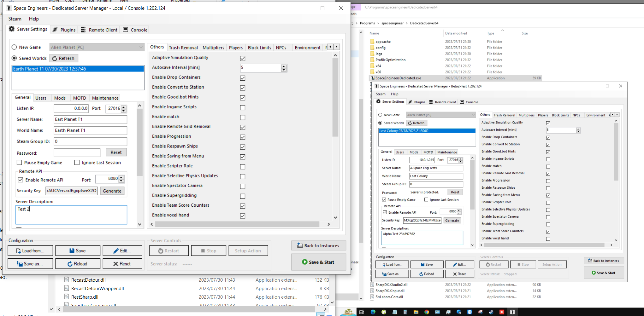This screenshot has width=644, height=316.
Task: Click the Save floppy disk button
Action: tap(78, 251)
